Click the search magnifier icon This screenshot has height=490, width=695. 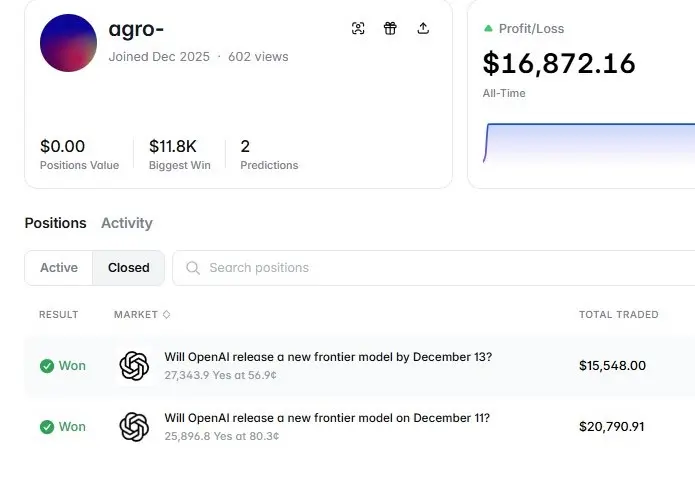pyautogui.click(x=193, y=268)
